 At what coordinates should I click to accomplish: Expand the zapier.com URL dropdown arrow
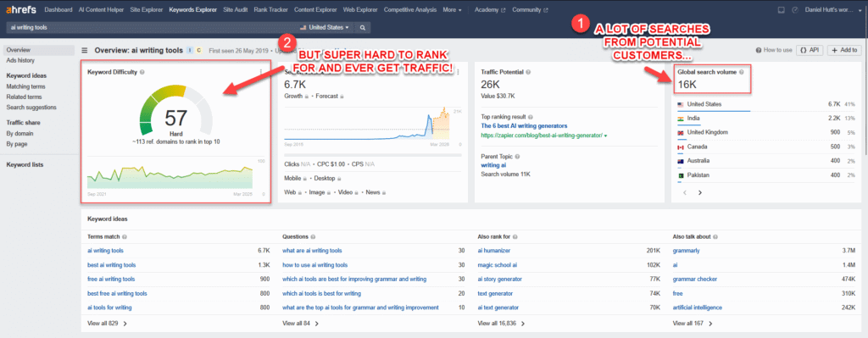click(x=605, y=136)
